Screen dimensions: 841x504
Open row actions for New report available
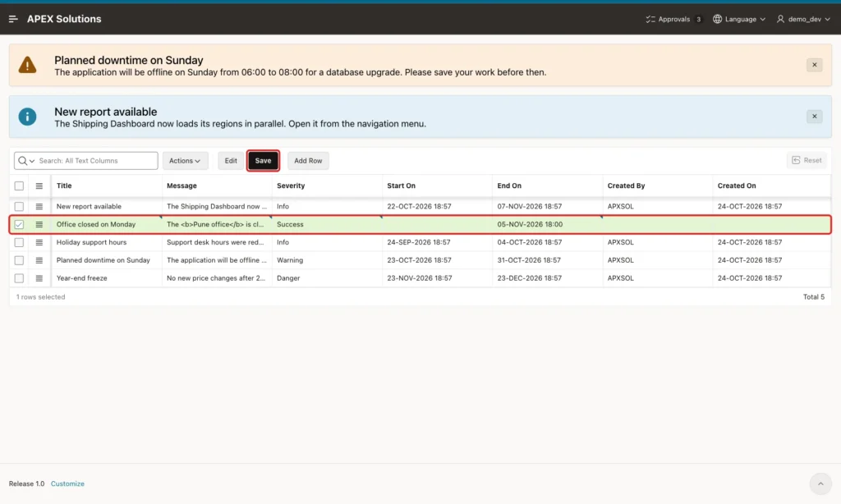pos(39,206)
